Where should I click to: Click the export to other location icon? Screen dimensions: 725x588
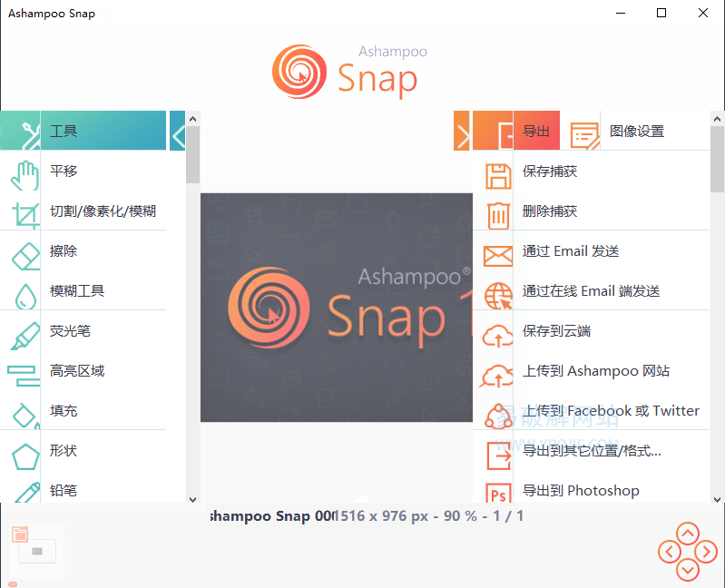[x=499, y=456]
